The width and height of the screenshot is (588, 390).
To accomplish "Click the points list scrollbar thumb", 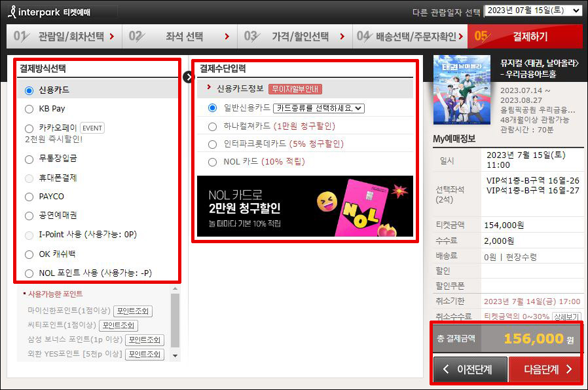I will click(175, 321).
